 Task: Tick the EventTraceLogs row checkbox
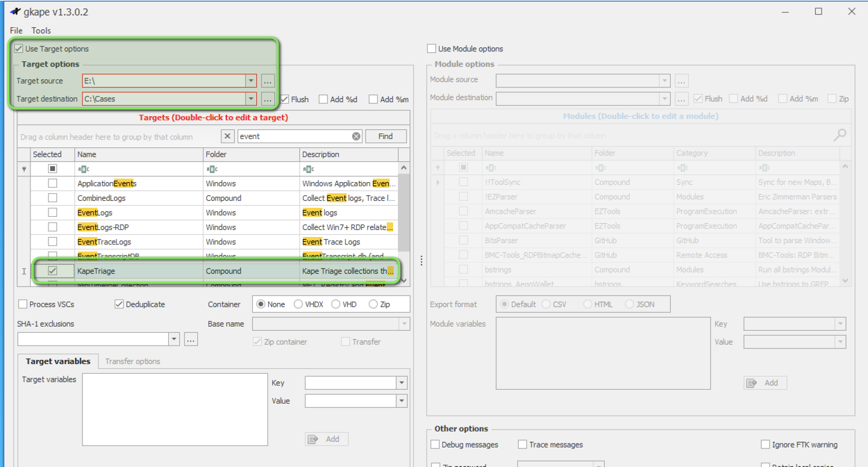point(52,242)
